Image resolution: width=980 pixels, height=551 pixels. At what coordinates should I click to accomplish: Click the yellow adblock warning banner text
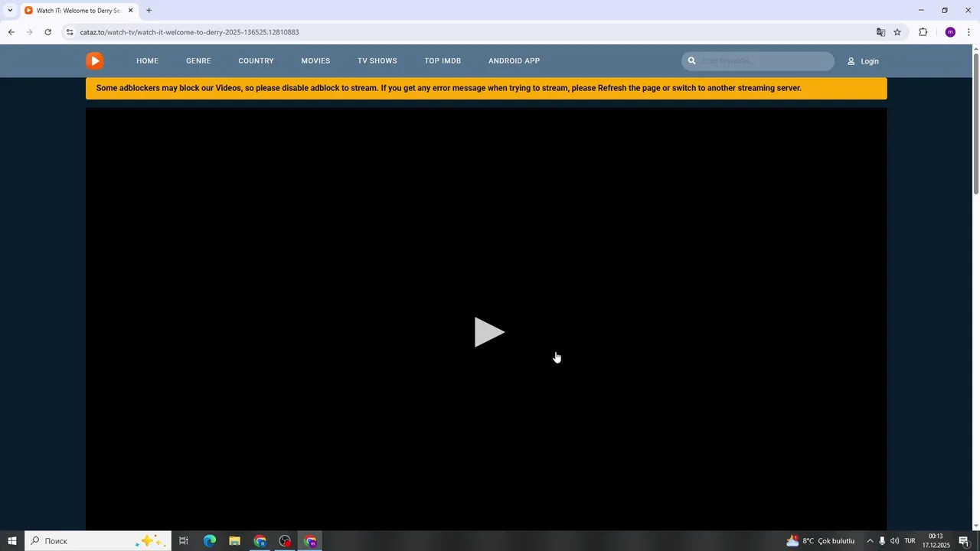(x=449, y=88)
